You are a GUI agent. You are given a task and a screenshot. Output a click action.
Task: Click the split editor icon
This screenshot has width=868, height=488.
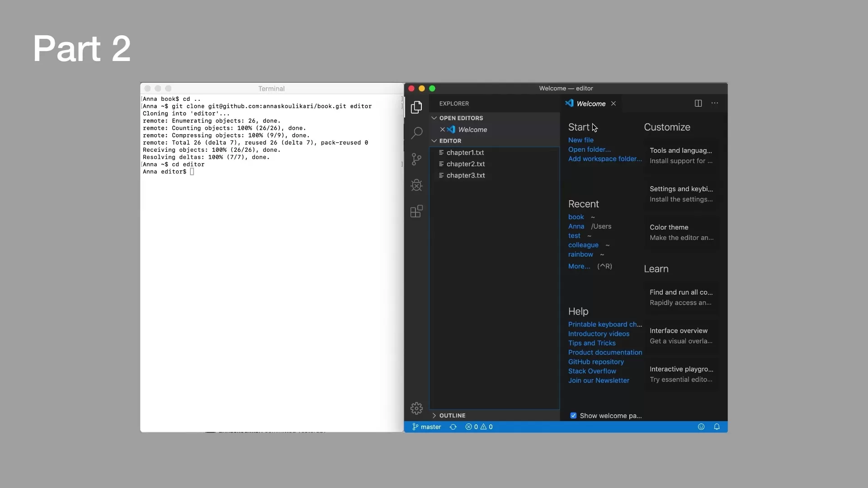698,103
